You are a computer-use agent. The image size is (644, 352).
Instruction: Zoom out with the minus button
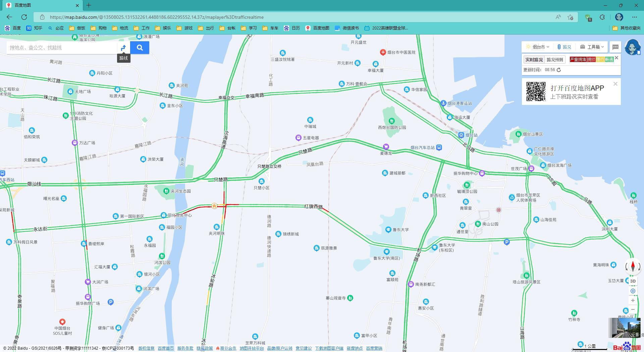tap(633, 309)
